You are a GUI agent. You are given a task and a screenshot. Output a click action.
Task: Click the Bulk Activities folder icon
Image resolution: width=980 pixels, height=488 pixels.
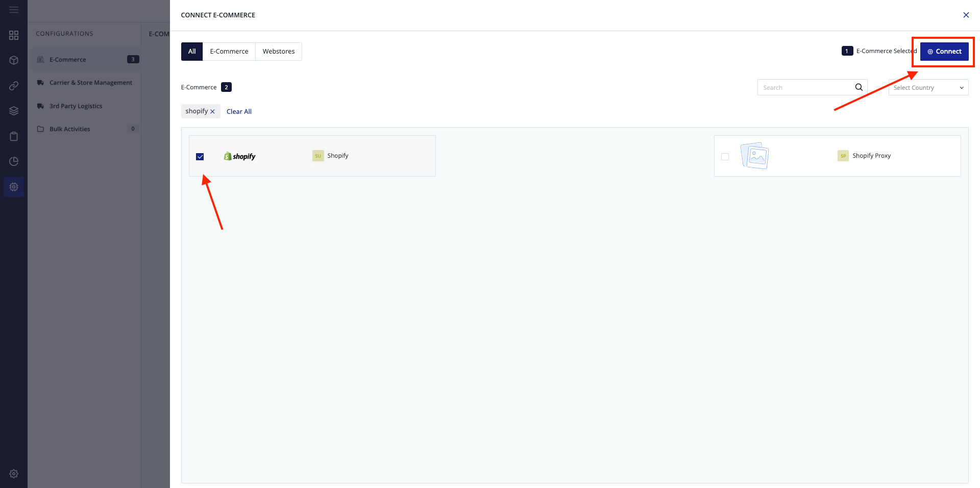[x=40, y=129]
